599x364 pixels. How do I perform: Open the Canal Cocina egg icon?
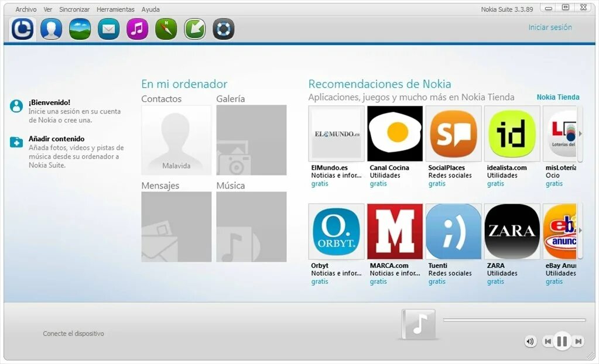395,133
